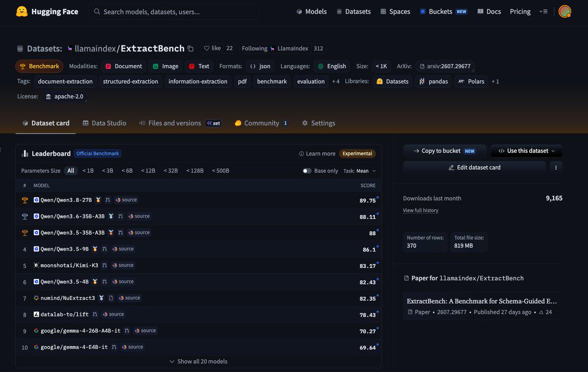Open the Community tab
Screen dimensions: 588x372
click(261, 123)
